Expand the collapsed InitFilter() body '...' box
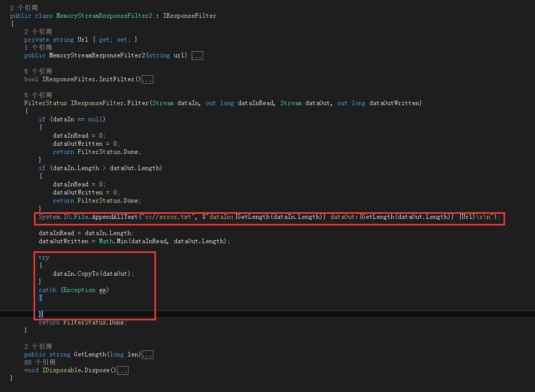535x392 pixels. [x=147, y=79]
